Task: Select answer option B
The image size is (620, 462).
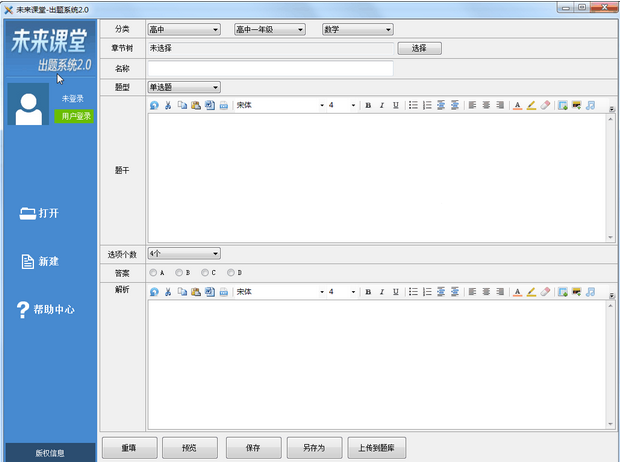Action: click(x=179, y=273)
